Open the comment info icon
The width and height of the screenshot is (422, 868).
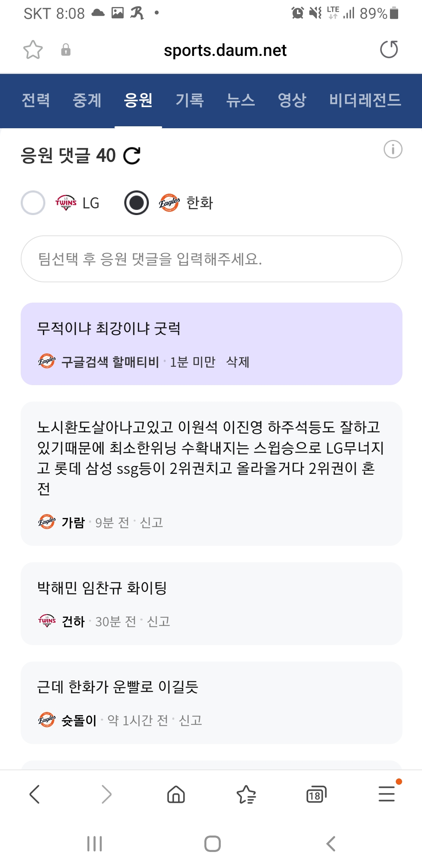(393, 149)
